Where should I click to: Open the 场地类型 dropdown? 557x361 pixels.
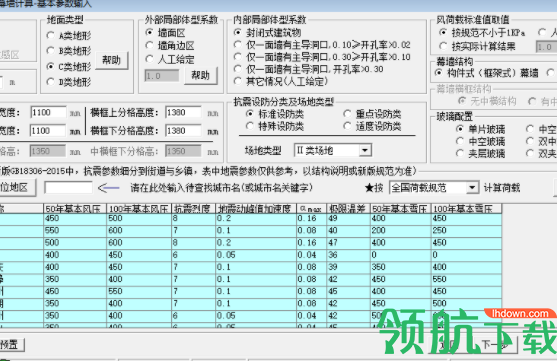click(365, 151)
